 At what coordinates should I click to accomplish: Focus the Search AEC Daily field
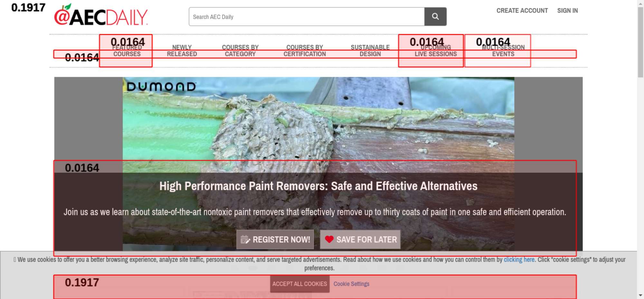[306, 17]
